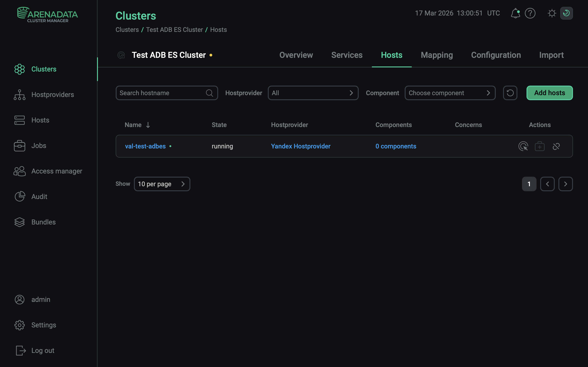Open the Hostproviders section in the sidebar
The image size is (588, 367).
coord(52,94)
